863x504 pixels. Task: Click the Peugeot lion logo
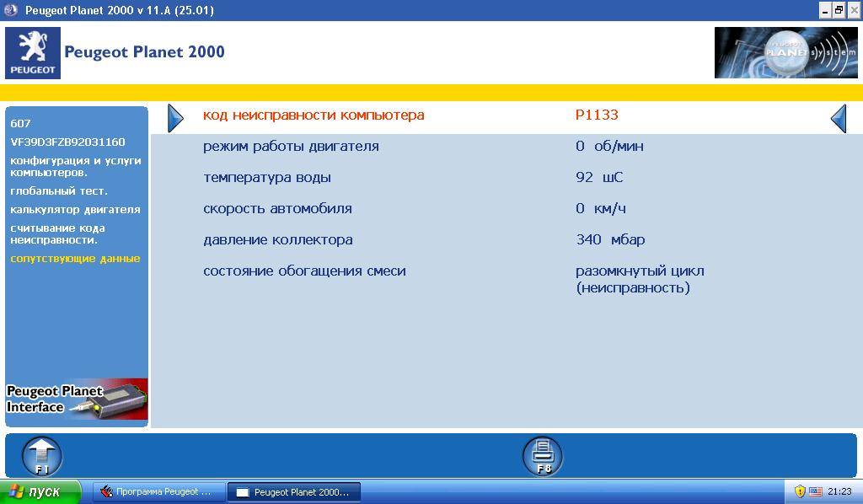32,52
